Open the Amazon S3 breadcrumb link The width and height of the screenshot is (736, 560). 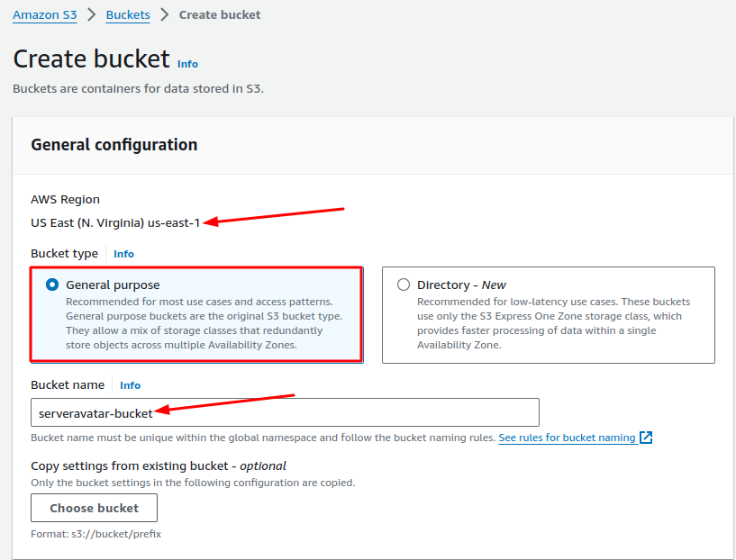(x=44, y=14)
